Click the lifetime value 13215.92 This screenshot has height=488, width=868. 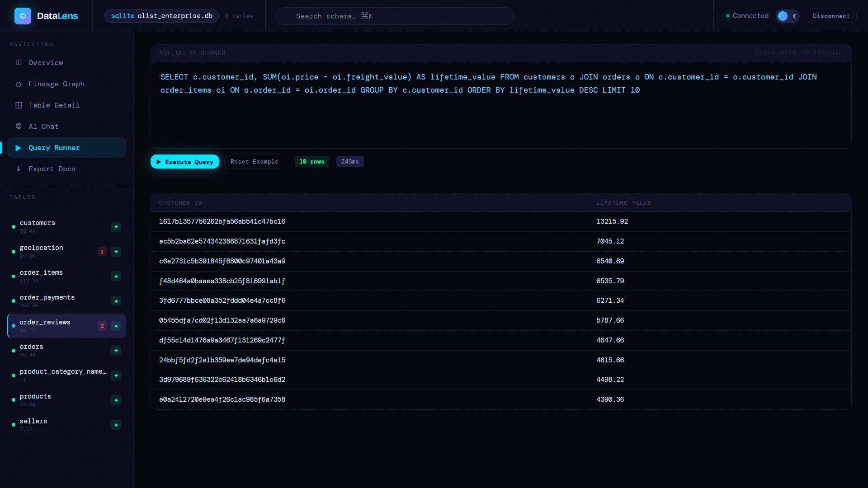(x=612, y=221)
